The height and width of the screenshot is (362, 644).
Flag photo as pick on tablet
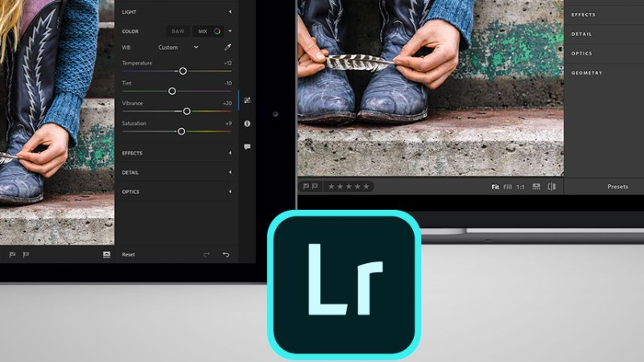click(12, 254)
